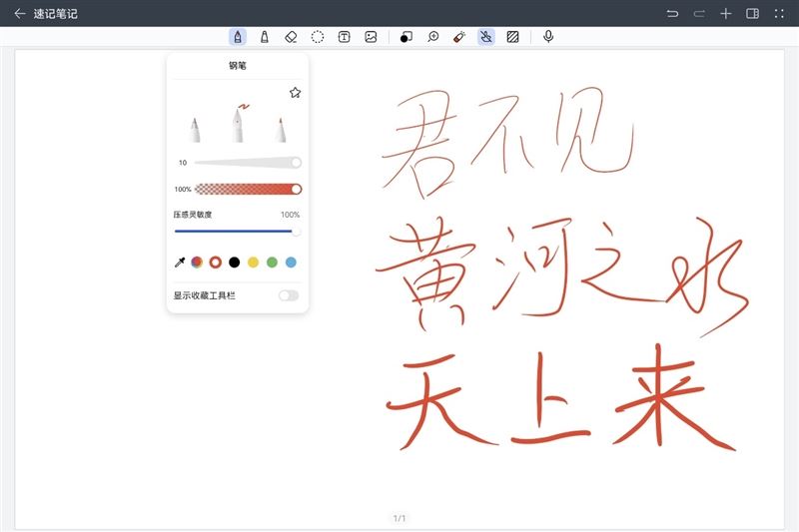Insert an image from toolbar
This screenshot has height=532, width=799.
pyautogui.click(x=371, y=37)
